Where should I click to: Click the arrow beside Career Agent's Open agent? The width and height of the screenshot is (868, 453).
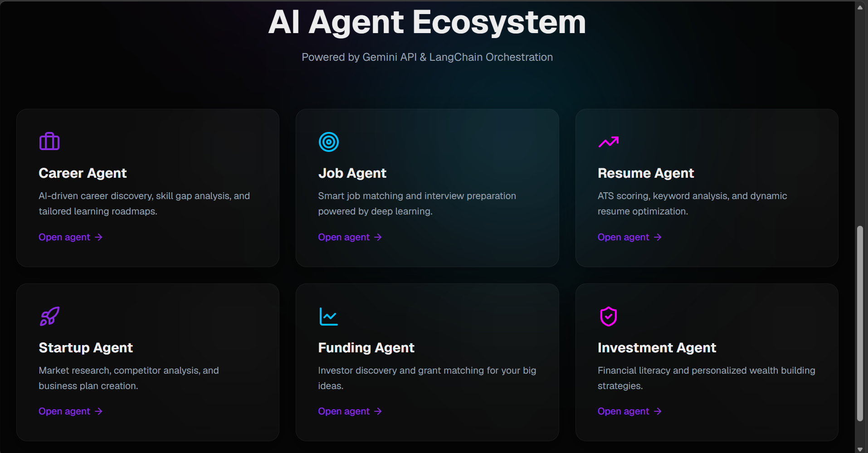[x=98, y=237]
